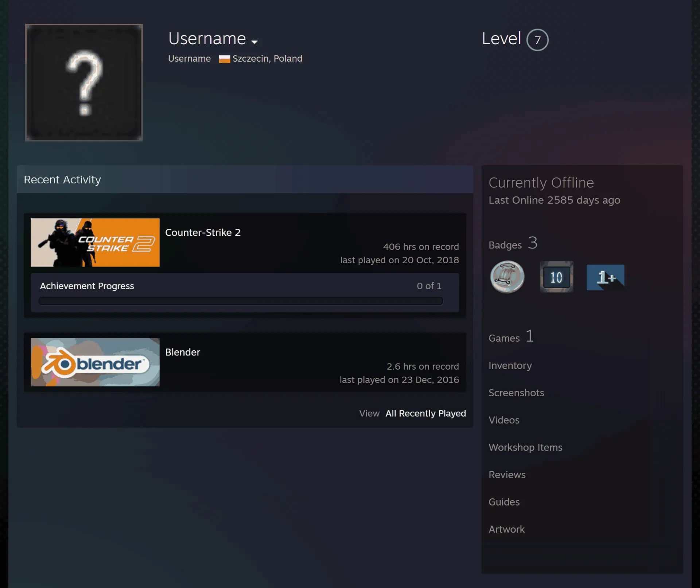The width and height of the screenshot is (700, 588).
Task: Open the 10 years of service badge
Action: [x=556, y=277]
